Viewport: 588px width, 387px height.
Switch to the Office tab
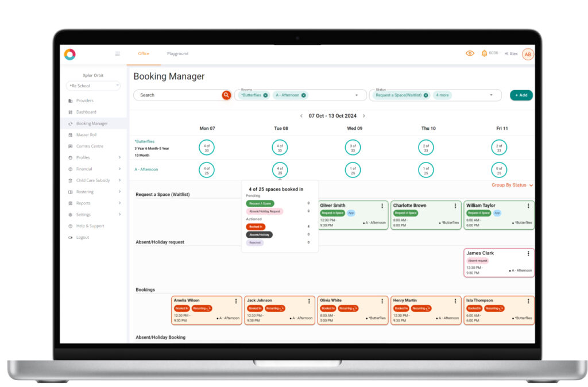click(x=144, y=53)
